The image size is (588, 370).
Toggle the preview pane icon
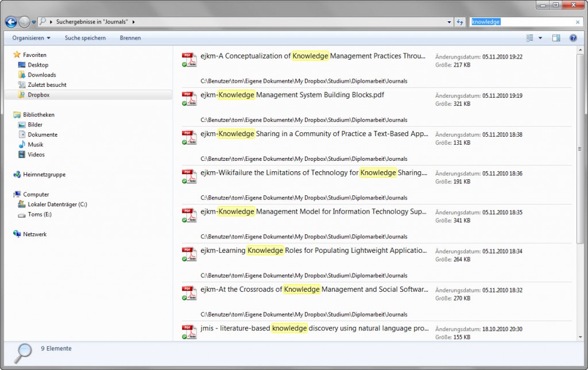(556, 38)
